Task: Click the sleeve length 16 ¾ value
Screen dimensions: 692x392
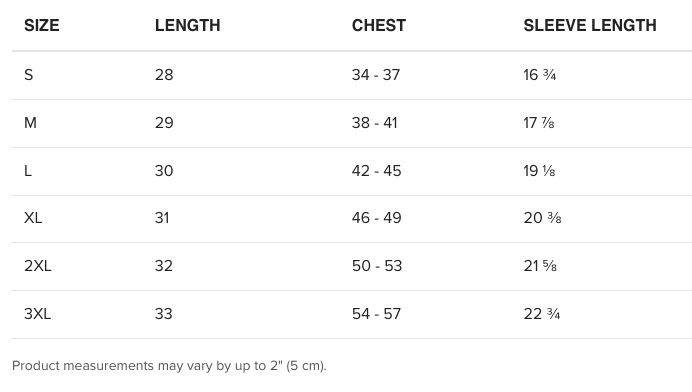Action: pos(539,75)
